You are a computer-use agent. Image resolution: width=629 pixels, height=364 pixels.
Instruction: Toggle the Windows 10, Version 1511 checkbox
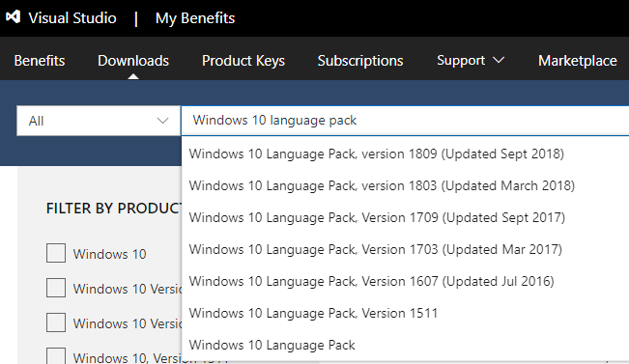[x=56, y=356]
